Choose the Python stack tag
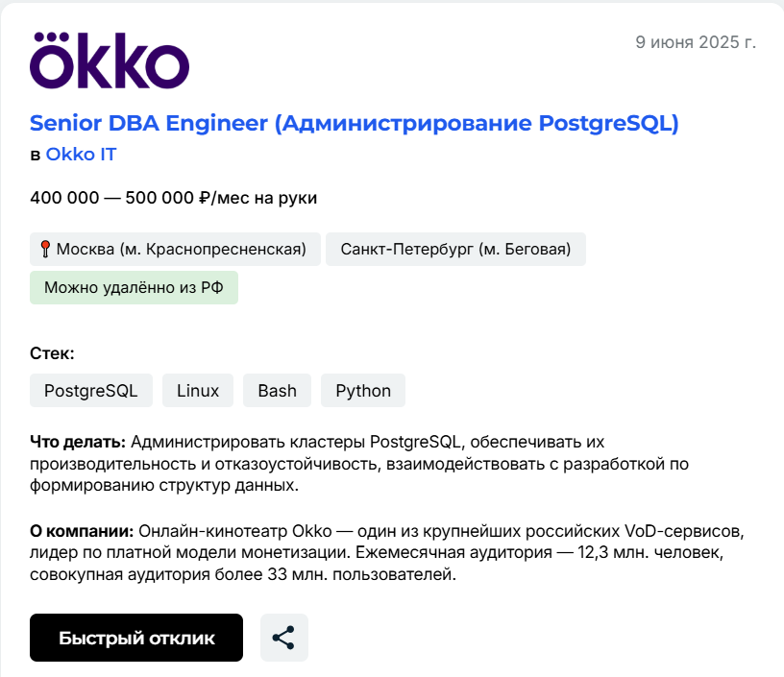This screenshot has height=677, width=784. [363, 391]
